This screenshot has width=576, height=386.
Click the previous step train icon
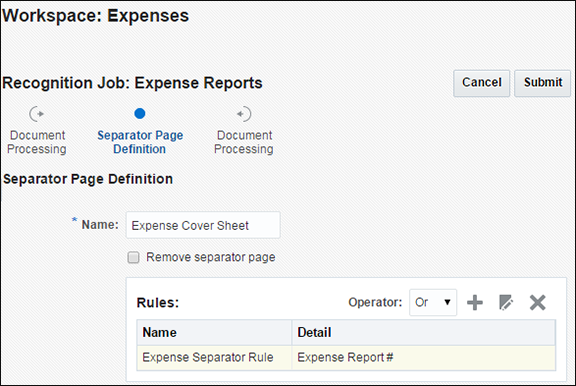pos(37,114)
